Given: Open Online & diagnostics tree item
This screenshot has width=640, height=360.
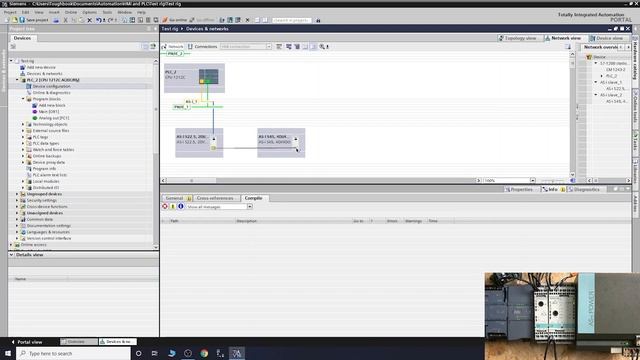Looking at the screenshot, I should pyautogui.click(x=51, y=93).
